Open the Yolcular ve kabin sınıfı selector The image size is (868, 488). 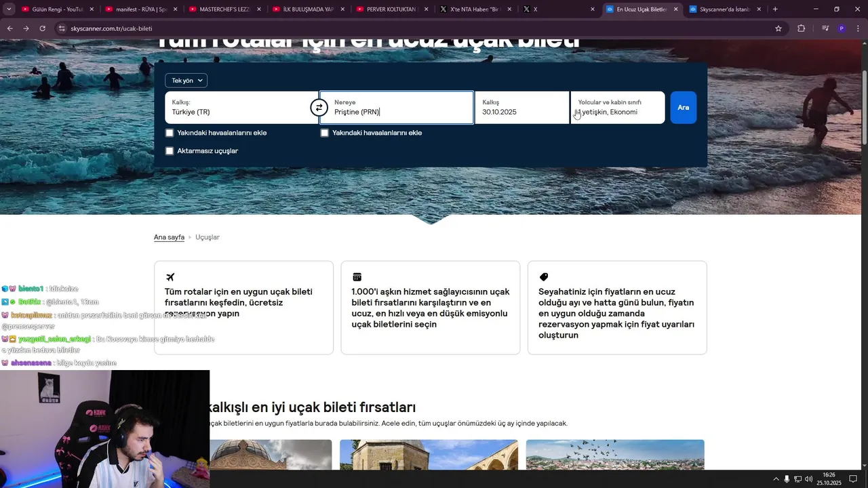(618, 108)
